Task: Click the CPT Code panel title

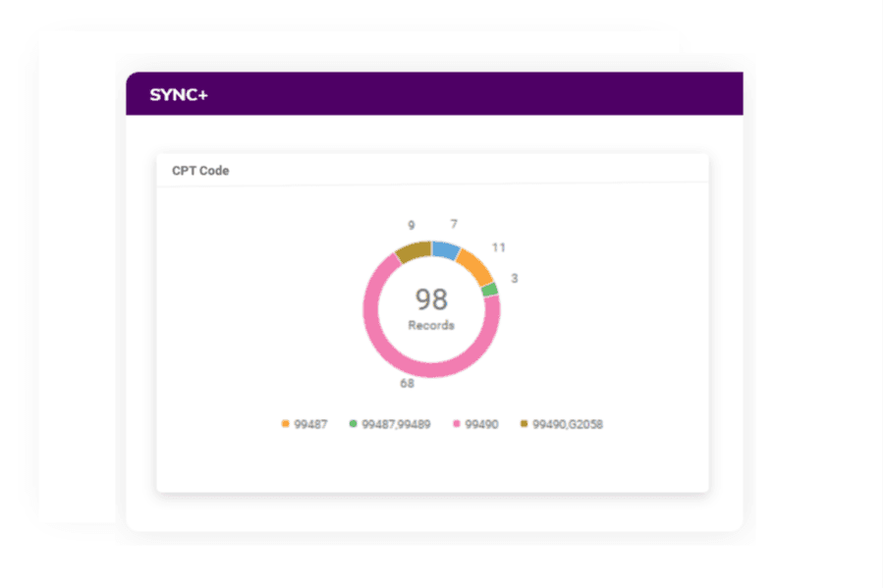Action: click(x=201, y=170)
